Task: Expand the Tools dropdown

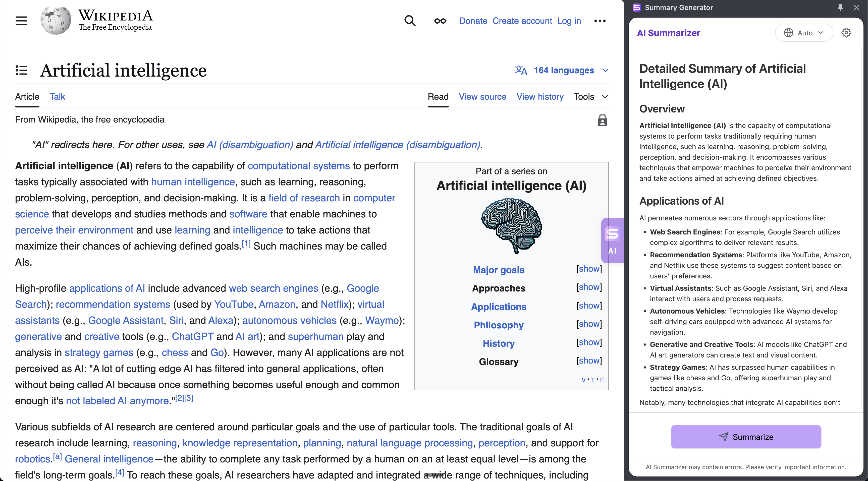Action: pyautogui.click(x=590, y=97)
